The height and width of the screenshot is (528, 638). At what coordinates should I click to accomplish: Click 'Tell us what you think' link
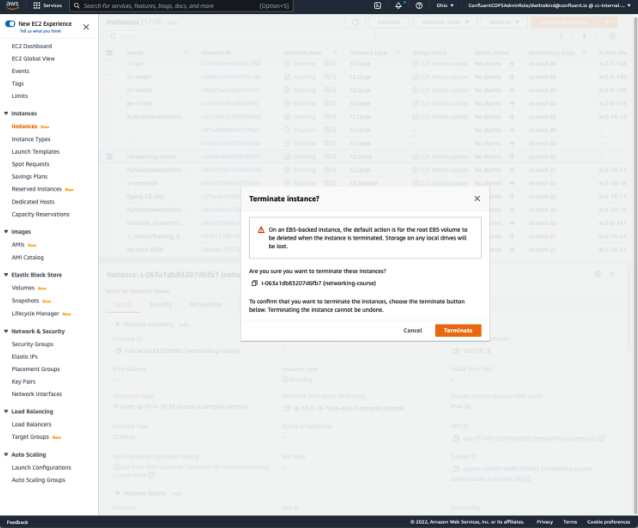tap(40, 31)
